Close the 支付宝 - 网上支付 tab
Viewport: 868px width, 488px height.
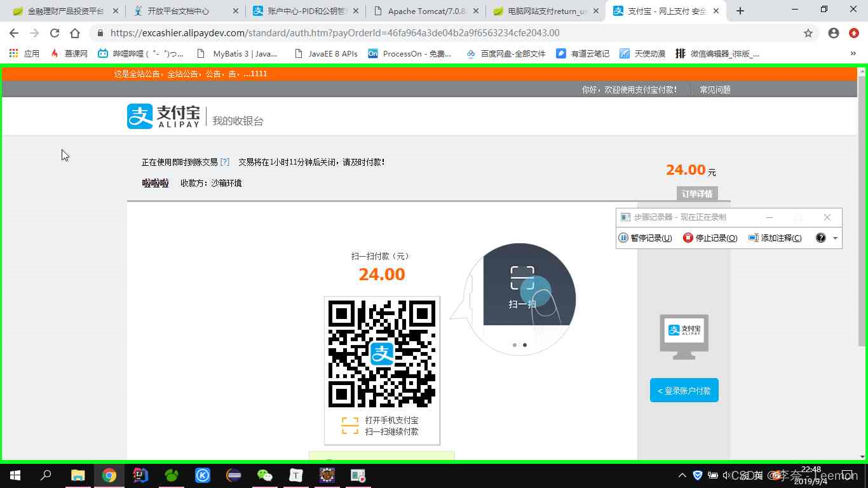(x=716, y=11)
